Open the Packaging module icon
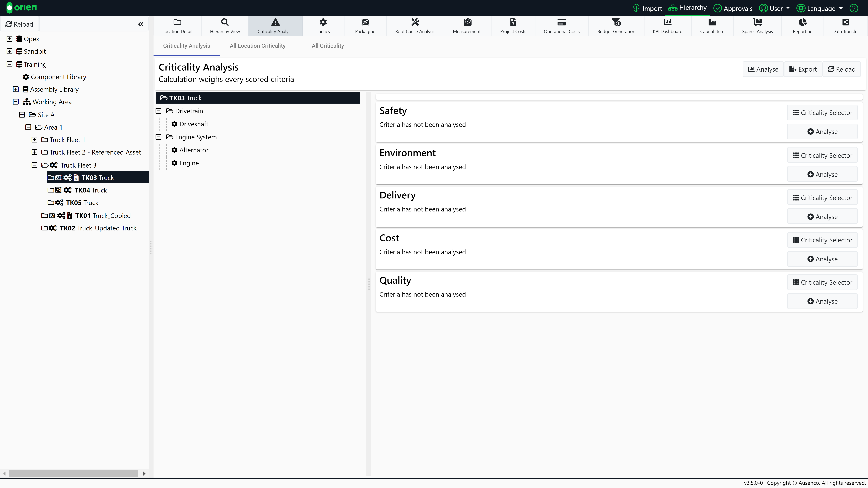 click(365, 22)
